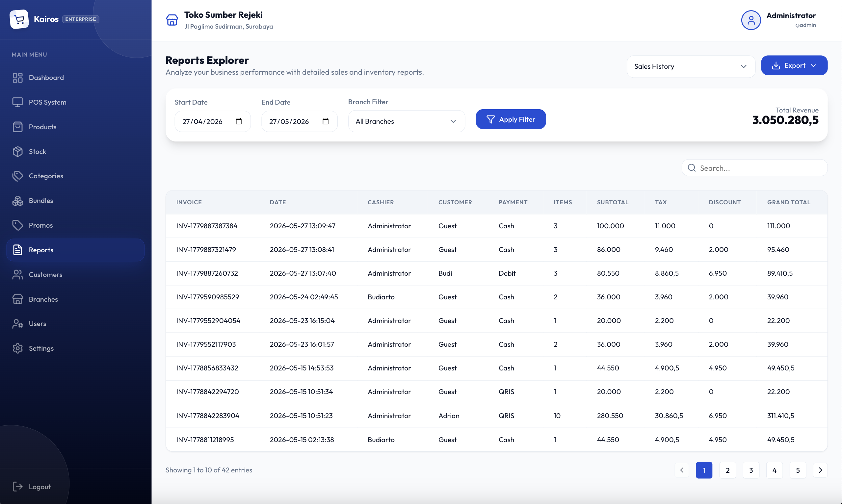Viewport: 842px width, 504px height.
Task: Click the Branches store icon
Action: point(17,299)
